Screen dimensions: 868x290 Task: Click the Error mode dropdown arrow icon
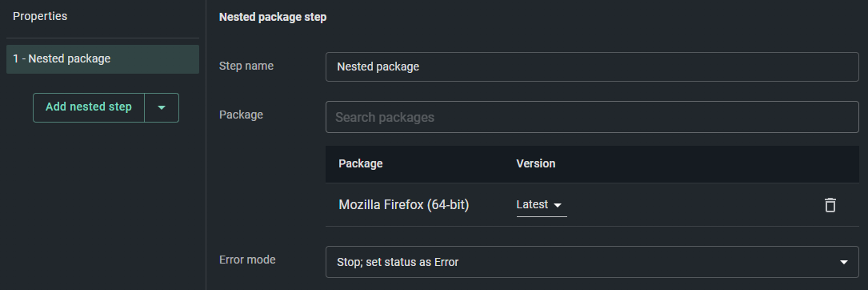point(844,262)
